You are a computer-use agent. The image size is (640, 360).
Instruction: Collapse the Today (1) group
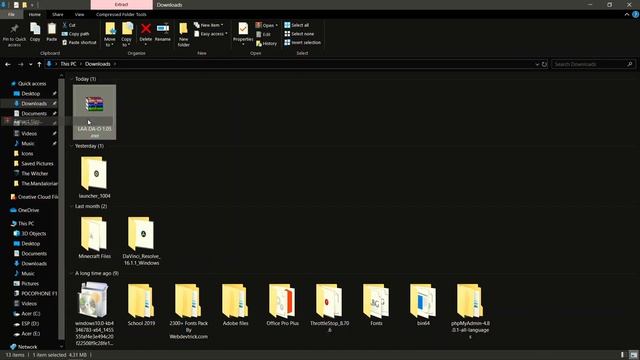72,79
